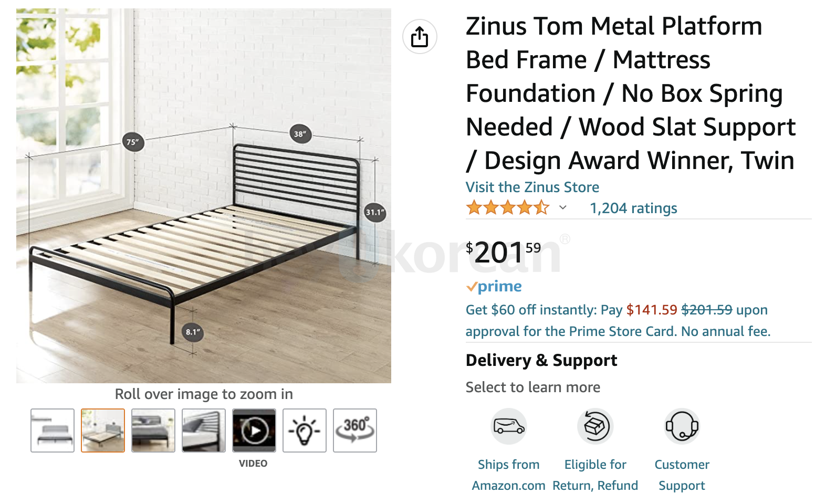Select the lightbulb tips icon
The height and width of the screenshot is (504, 815).
(304, 430)
